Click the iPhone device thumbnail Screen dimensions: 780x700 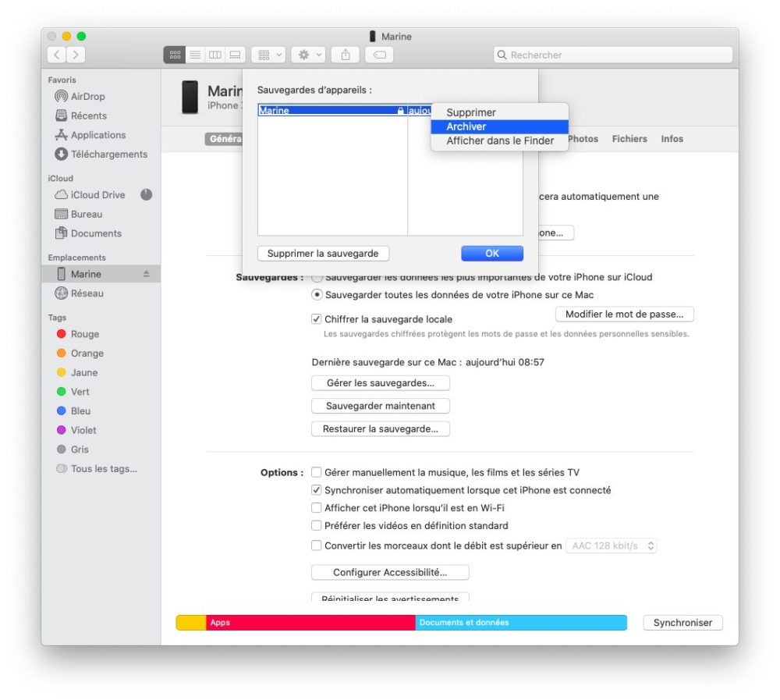coord(190,97)
